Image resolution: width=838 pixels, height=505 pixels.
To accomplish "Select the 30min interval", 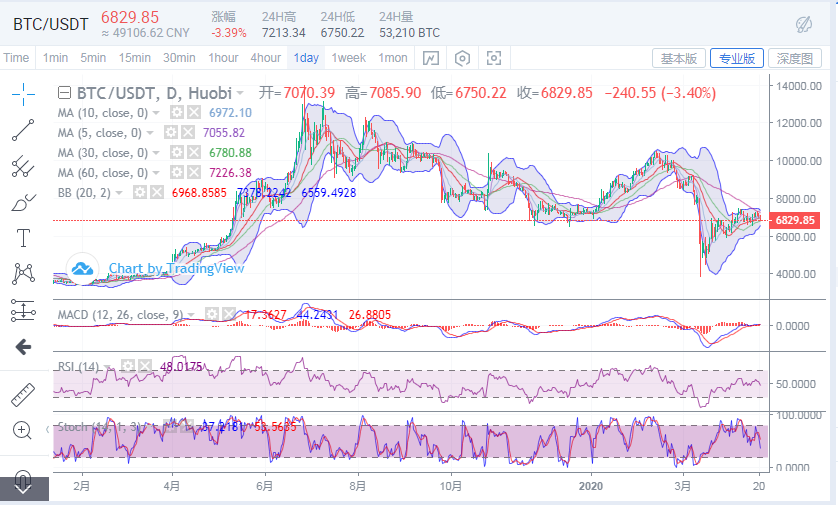I will pyautogui.click(x=179, y=58).
